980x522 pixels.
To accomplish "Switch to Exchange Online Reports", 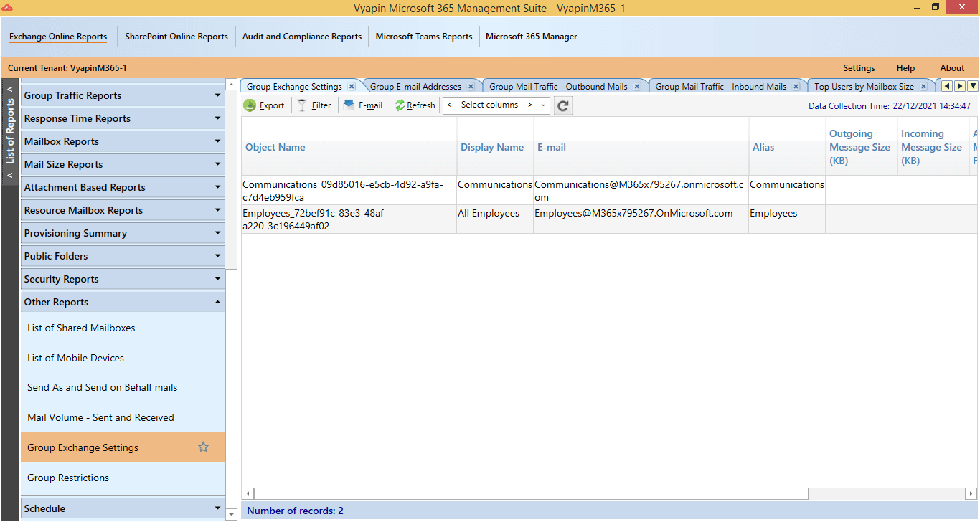I will [58, 37].
